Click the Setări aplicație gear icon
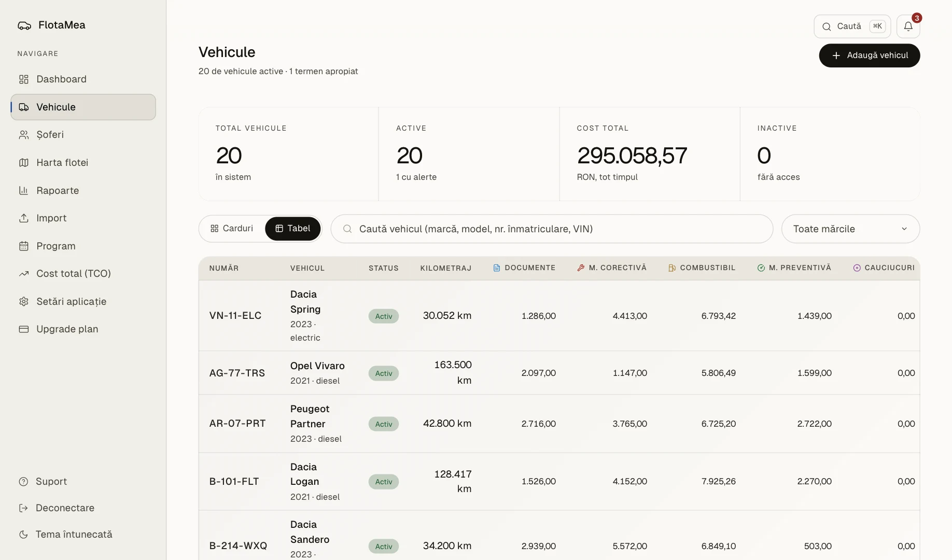952x560 pixels. coord(24,302)
